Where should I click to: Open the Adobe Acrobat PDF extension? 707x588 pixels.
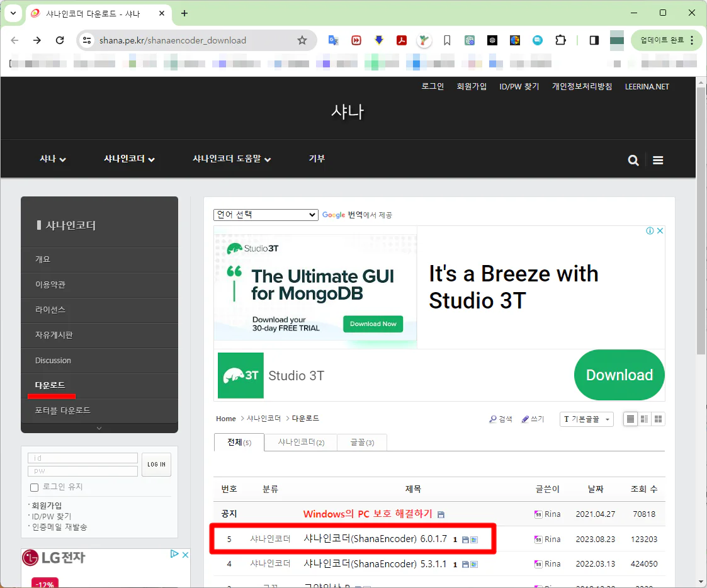tap(401, 40)
